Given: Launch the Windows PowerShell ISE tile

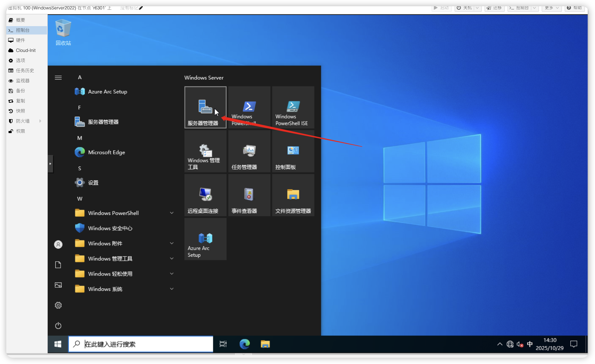Looking at the screenshot, I should (293, 107).
